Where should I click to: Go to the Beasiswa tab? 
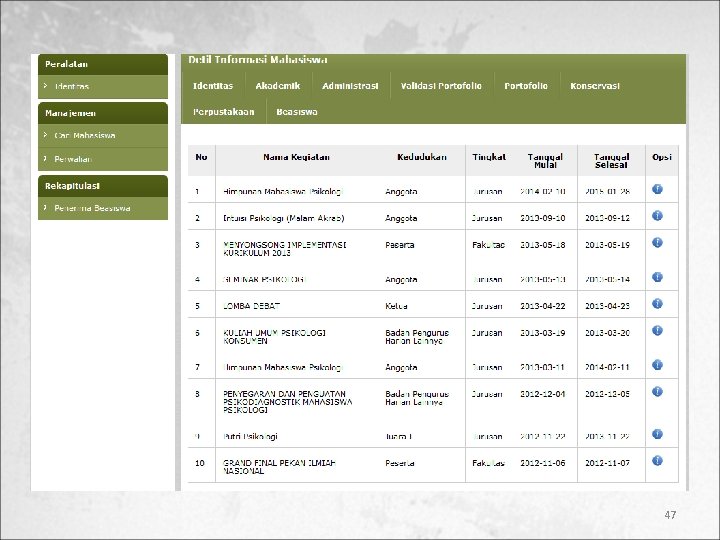click(x=297, y=112)
